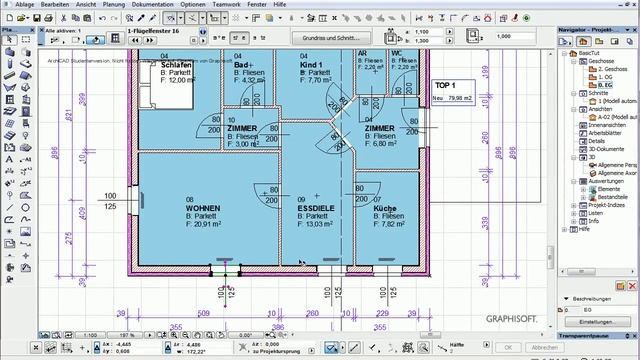Open the dropdown arrow beside the snap-point button
Viewport: 640px width, 360px height.
point(202,18)
